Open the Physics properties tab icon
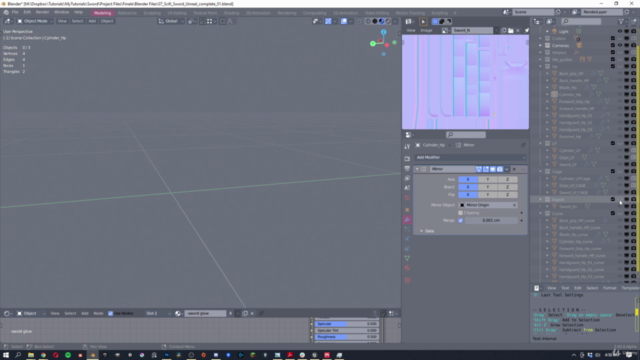Screen dimensions: 640x360 [x=407, y=239]
